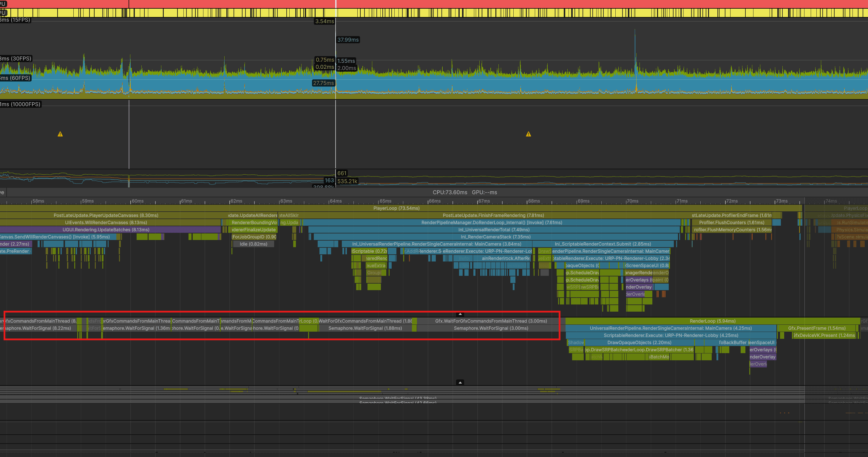Click the "27.75ms" chart value label

coord(323,83)
